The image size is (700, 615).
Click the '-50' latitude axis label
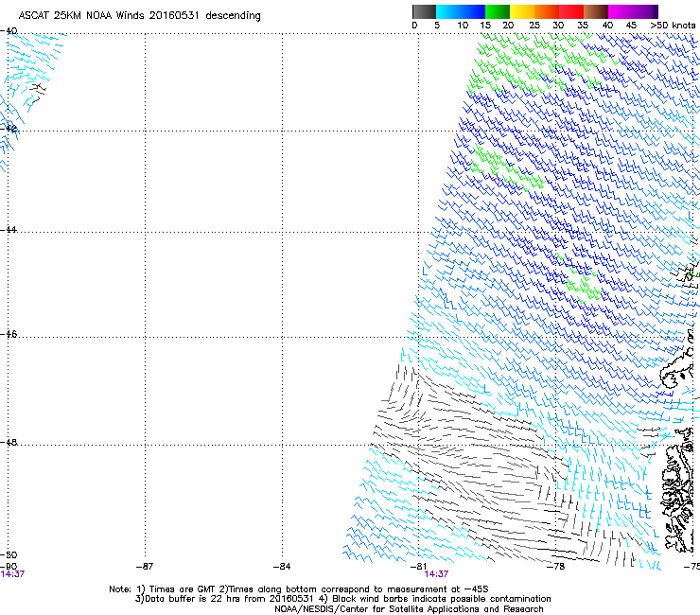click(9, 554)
